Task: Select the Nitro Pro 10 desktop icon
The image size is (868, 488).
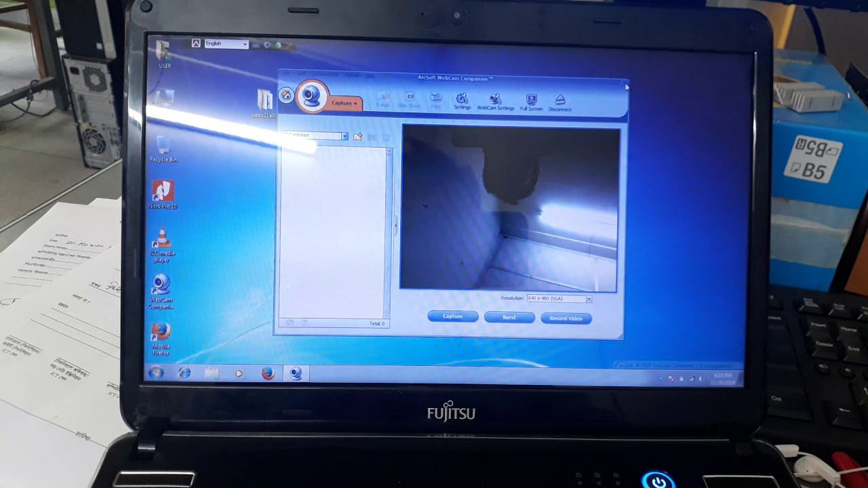Action: pos(163,194)
